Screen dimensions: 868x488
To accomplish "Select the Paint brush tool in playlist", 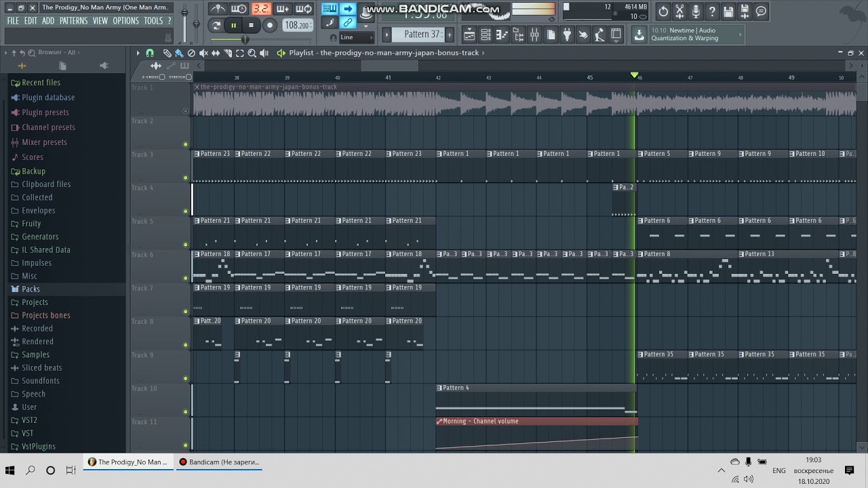I will point(179,53).
